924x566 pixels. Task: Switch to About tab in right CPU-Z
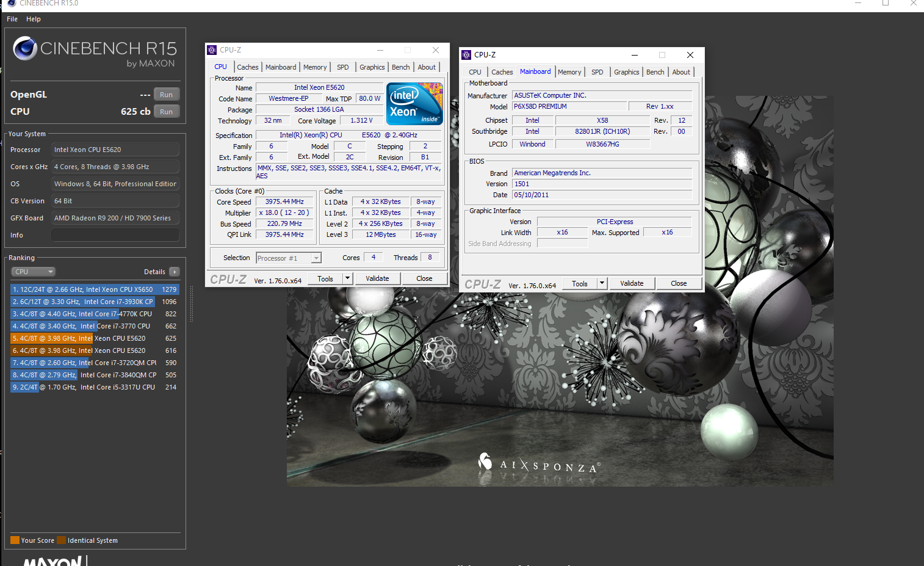[681, 72]
